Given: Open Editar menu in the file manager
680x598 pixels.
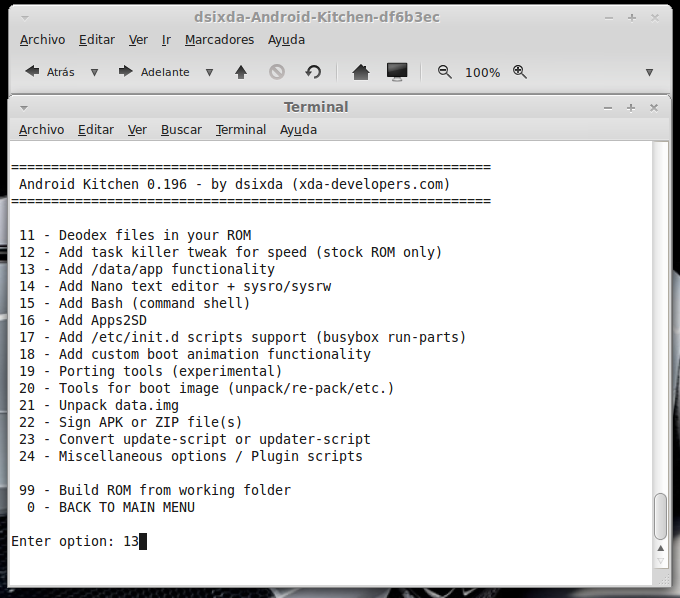Looking at the screenshot, I should click(x=97, y=40).
